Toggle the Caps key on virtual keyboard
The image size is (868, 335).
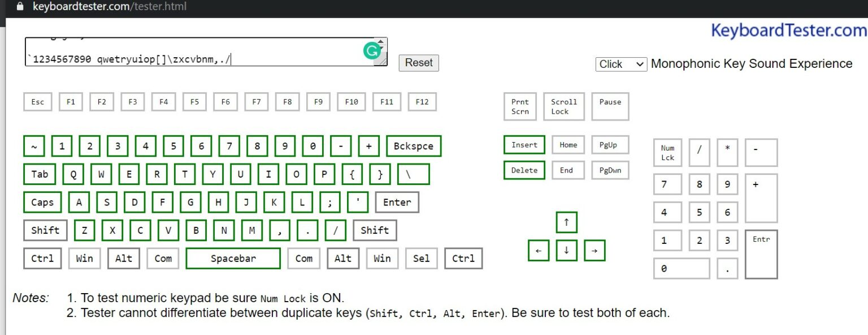coord(42,203)
